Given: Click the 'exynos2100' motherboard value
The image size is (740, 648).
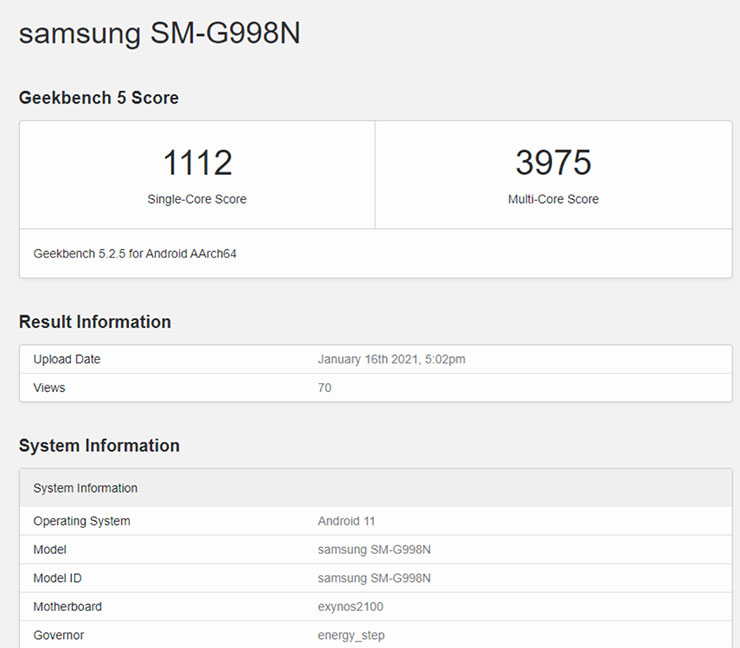Looking at the screenshot, I should pyautogui.click(x=350, y=606).
